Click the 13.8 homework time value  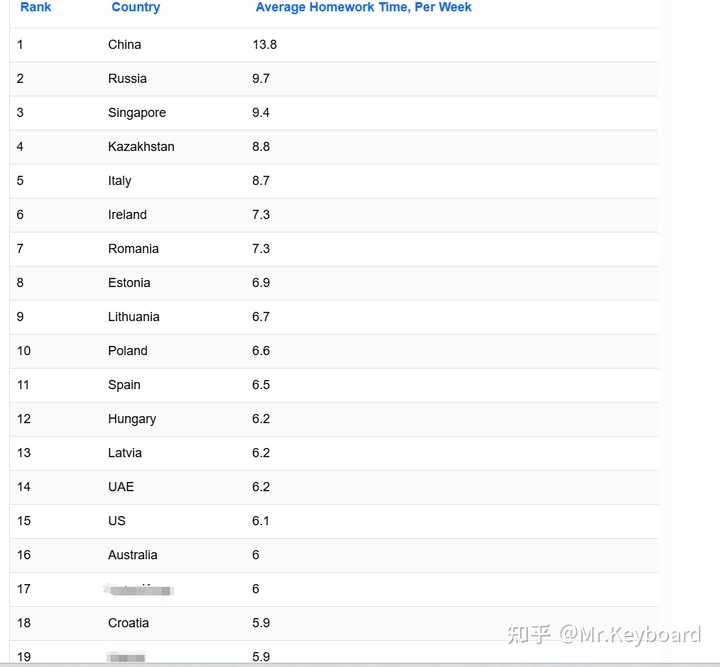[x=265, y=45]
